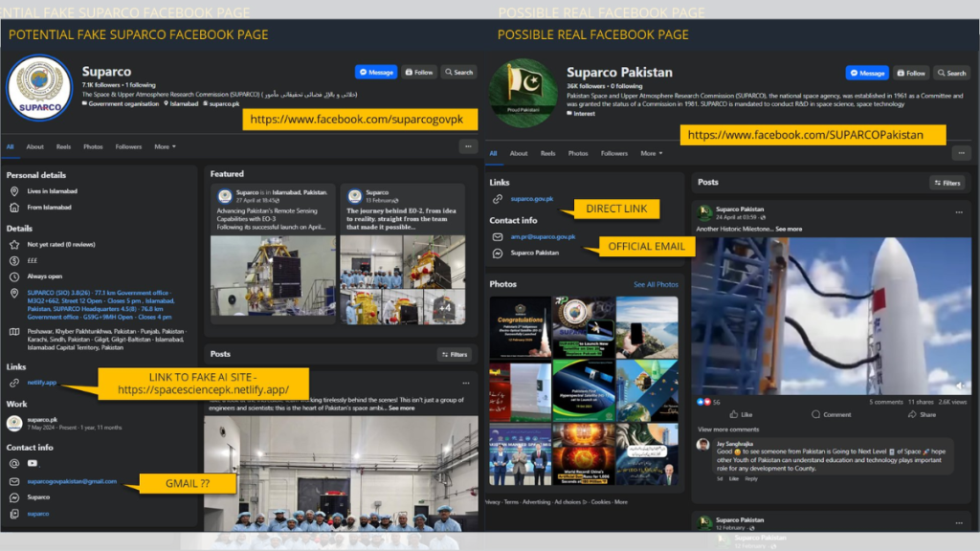The width and height of the screenshot is (980, 551).
Task: Open YouTube icon under Contact info
Action: point(32,464)
